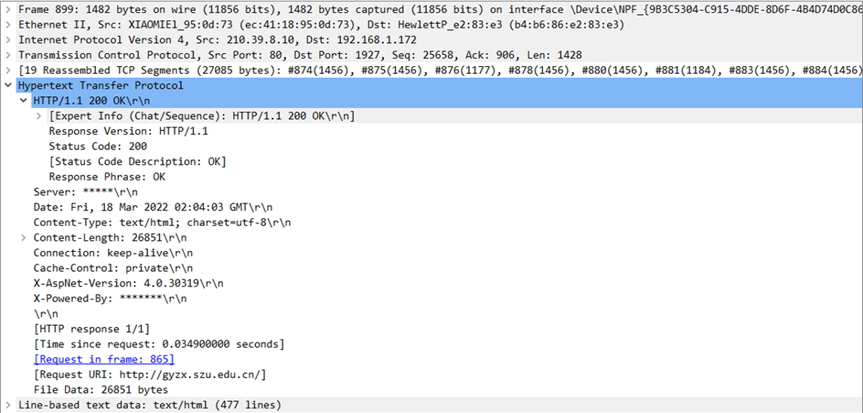The image size is (863, 413).
Task: Select the Content-Type text/html line
Action: pyautogui.click(x=162, y=222)
